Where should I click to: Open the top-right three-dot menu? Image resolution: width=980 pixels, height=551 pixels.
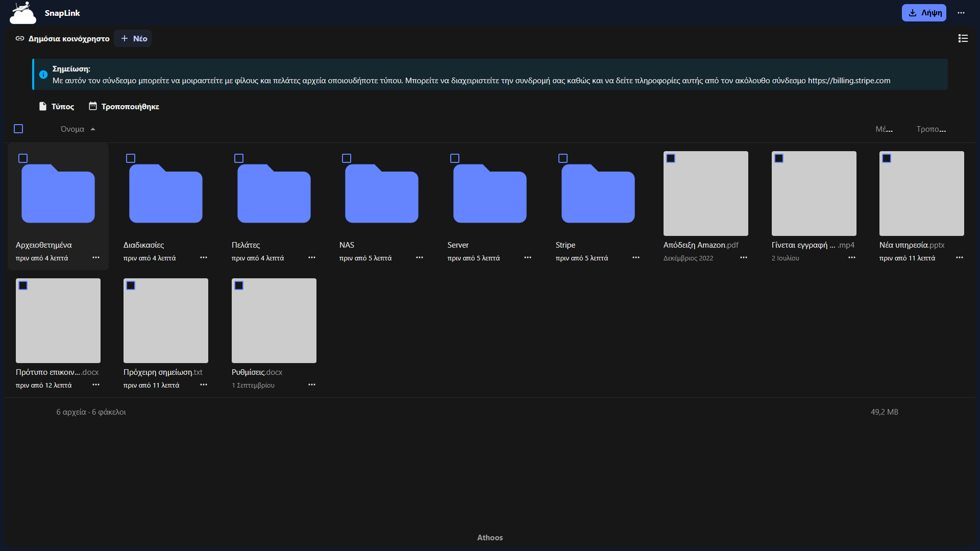coord(962,12)
